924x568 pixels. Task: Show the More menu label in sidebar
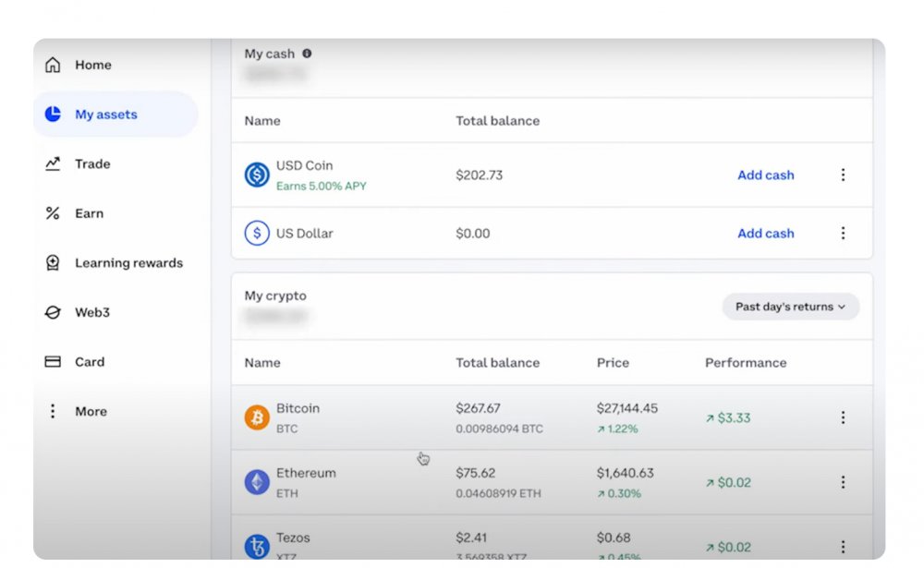pos(91,411)
